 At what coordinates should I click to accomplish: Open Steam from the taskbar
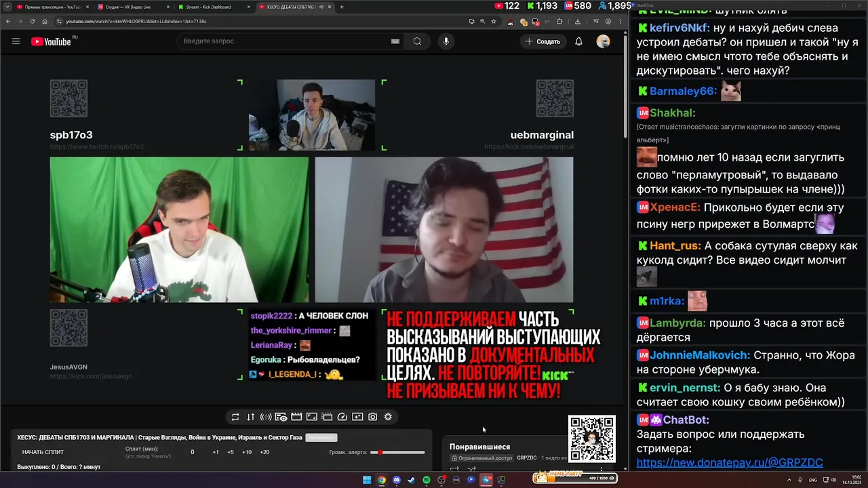point(411,480)
